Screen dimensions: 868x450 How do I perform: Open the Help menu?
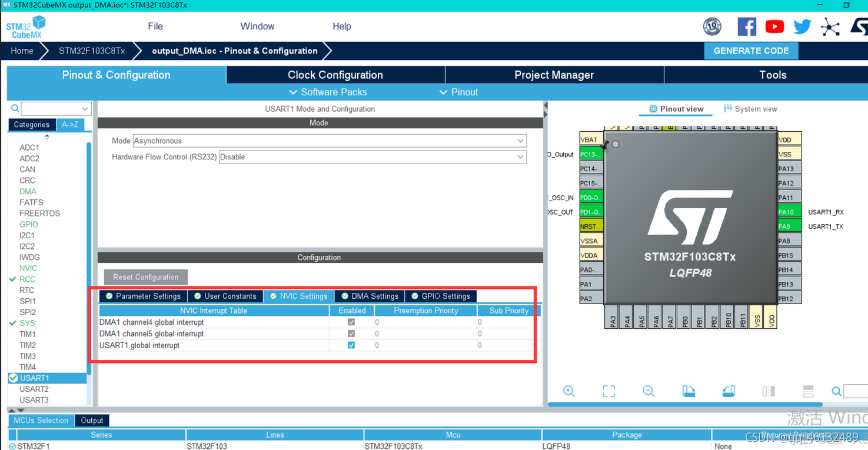pyautogui.click(x=342, y=26)
